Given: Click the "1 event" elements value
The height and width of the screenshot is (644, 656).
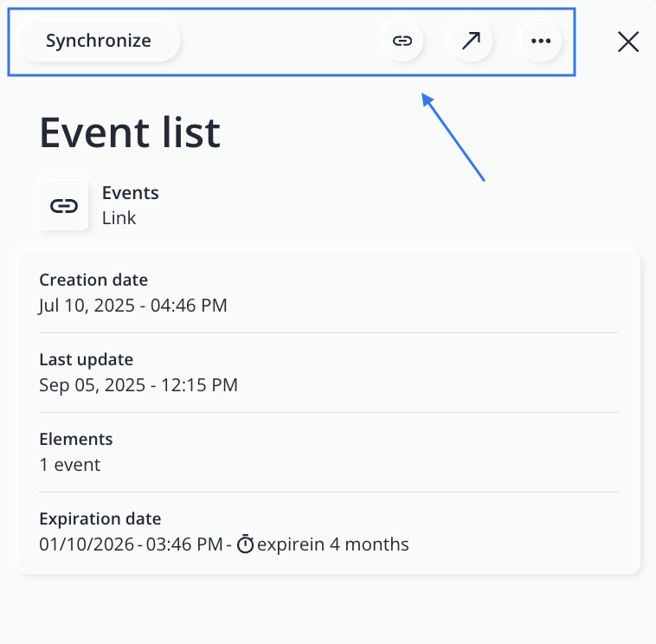Looking at the screenshot, I should 70,465.
